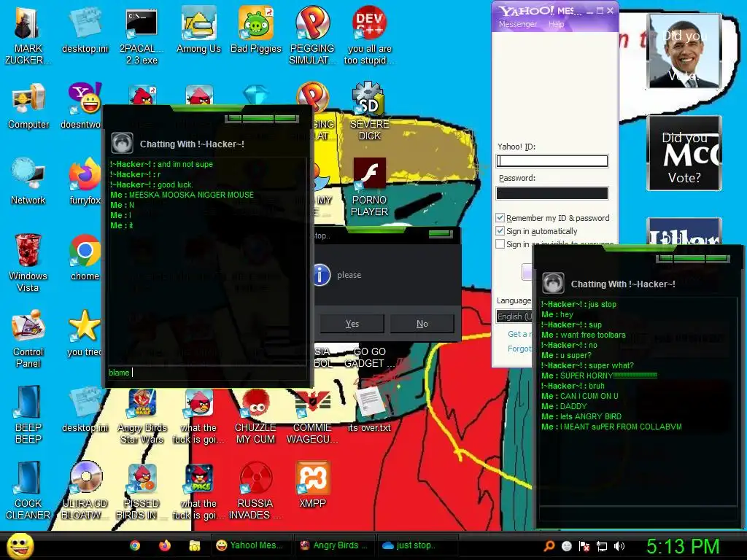Click the folder quick launch icon in taskbar
Screen dimensions: 747x560
coord(194,545)
